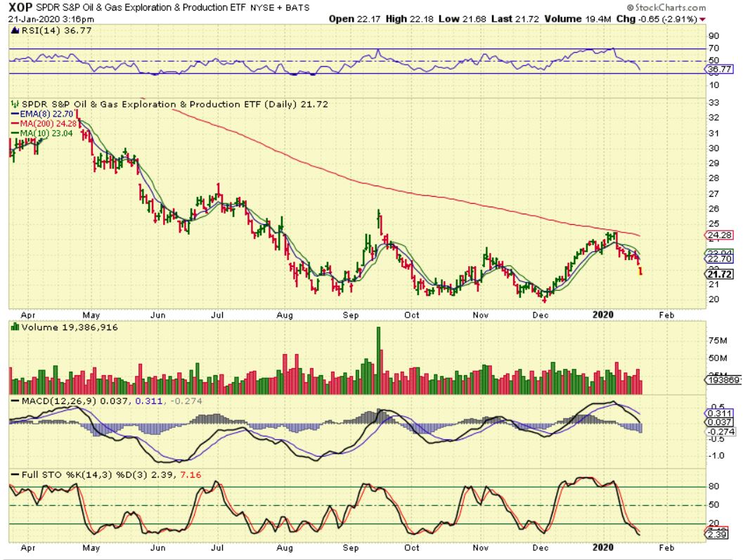Click the blue EMA(8) legend line marker

click(x=15, y=115)
